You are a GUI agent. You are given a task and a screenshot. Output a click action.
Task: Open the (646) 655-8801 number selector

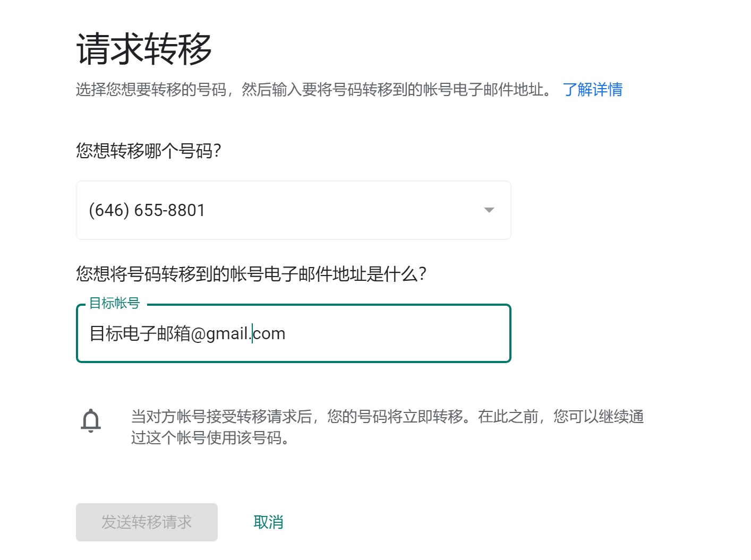coord(293,210)
